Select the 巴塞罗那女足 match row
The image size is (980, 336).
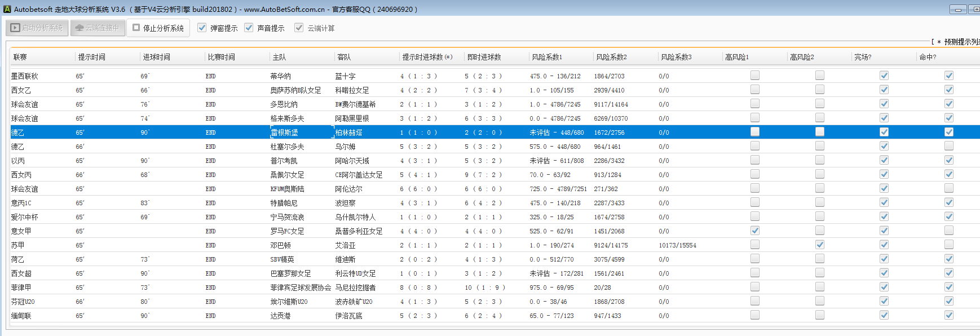click(x=290, y=273)
